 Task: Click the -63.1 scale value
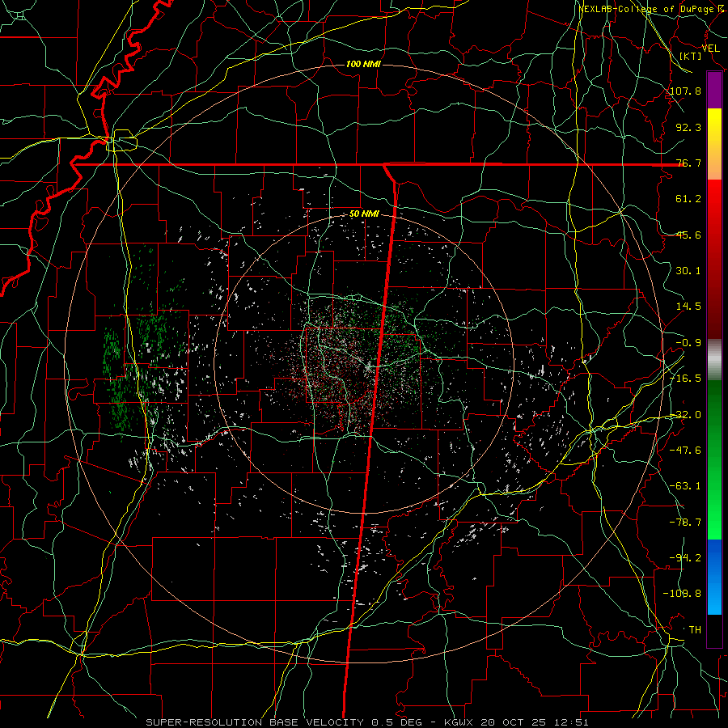click(686, 486)
